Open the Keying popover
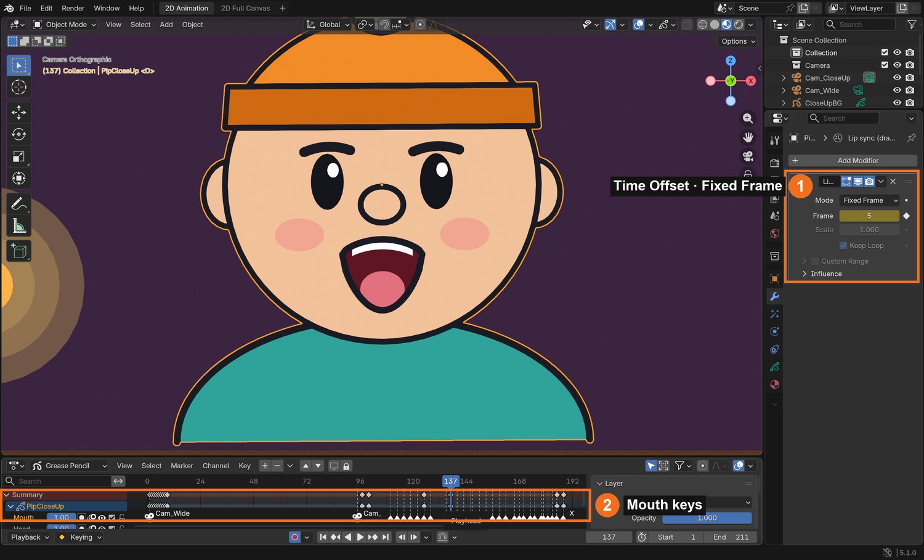The height and width of the screenshot is (560, 924). click(80, 537)
